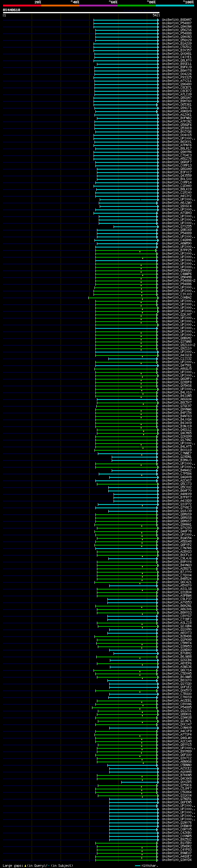Open hit UniRef100_Q56ZS6
Image resolution: width=197 pixels, height=868 pixels.
(x=177, y=30)
